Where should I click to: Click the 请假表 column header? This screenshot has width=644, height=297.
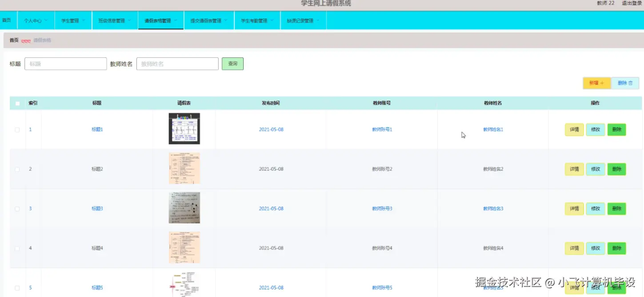pyautogui.click(x=184, y=103)
